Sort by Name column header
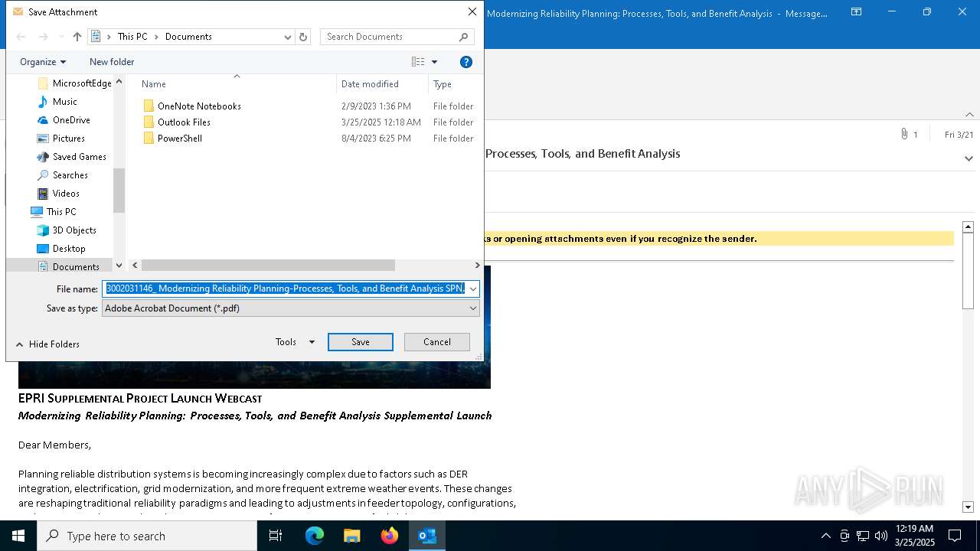 click(x=154, y=84)
